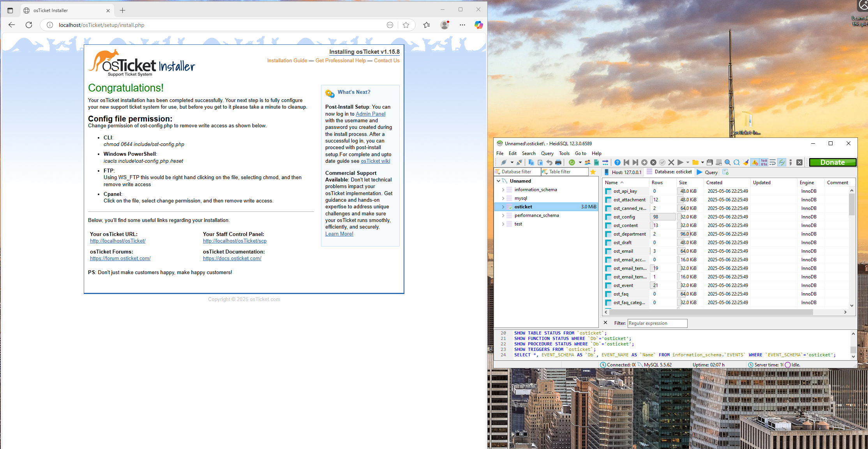
Task: Click the blue Help question mark icon
Action: click(617, 162)
